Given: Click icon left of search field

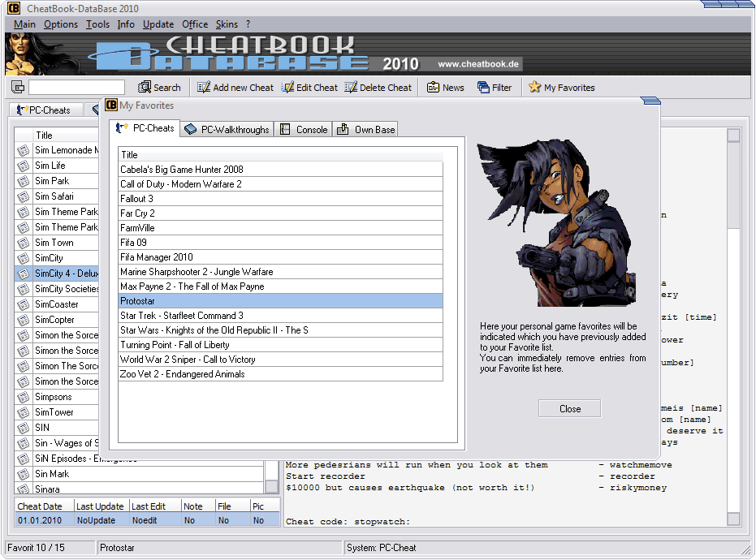Looking at the screenshot, I should pyautogui.click(x=18, y=88).
